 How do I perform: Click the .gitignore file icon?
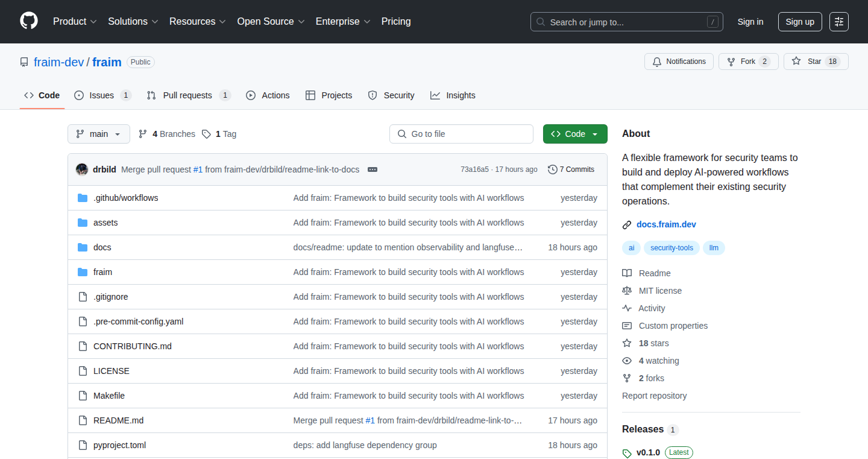83,297
